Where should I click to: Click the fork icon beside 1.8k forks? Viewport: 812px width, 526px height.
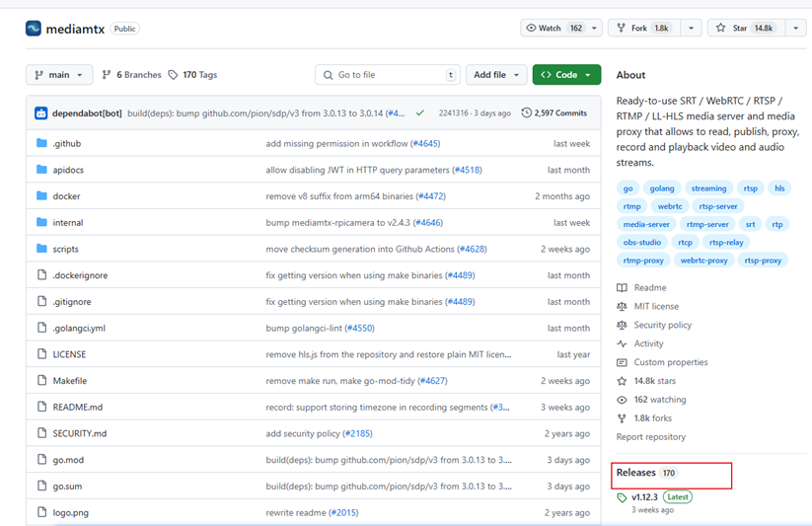pos(622,418)
